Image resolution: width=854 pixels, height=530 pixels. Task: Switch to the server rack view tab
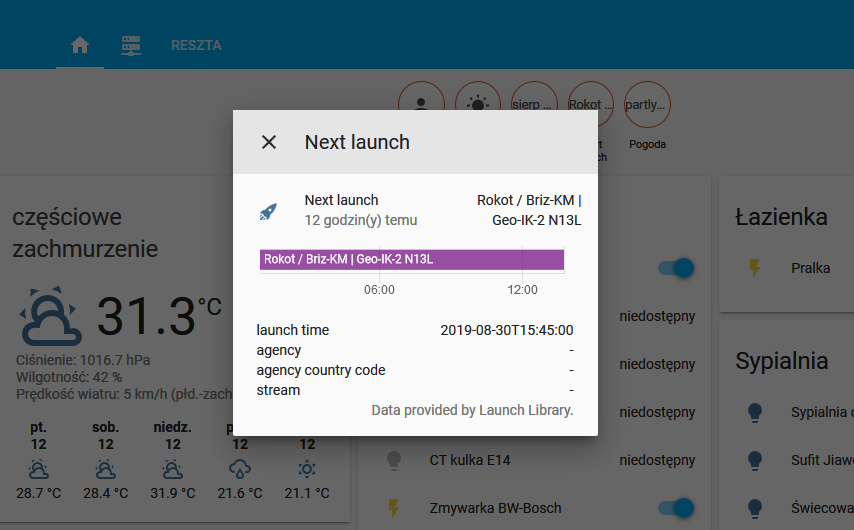pos(131,45)
